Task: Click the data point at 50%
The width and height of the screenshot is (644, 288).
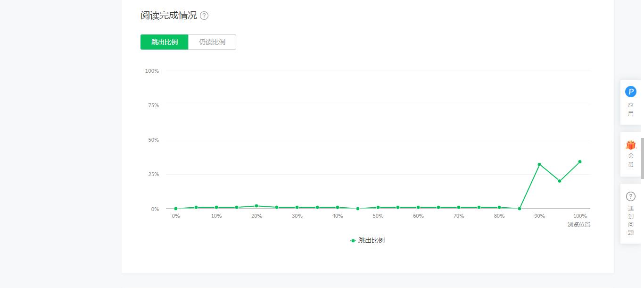Action: tap(378, 207)
